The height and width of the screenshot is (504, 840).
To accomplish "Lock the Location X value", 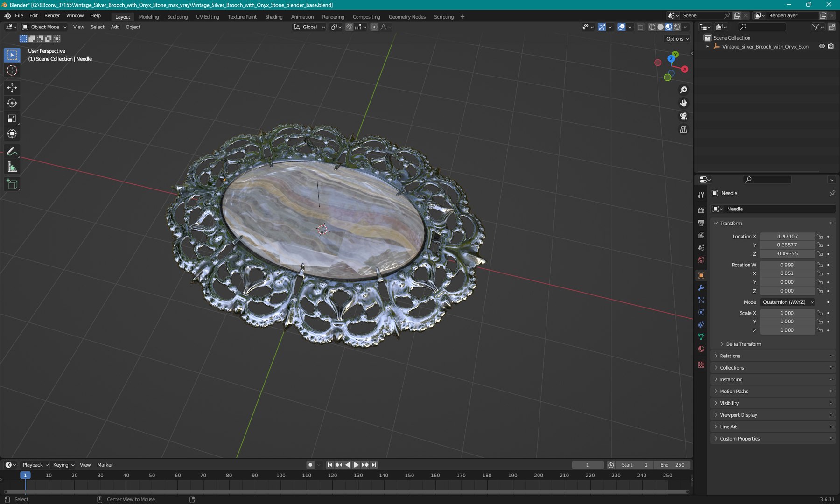I will pos(820,237).
